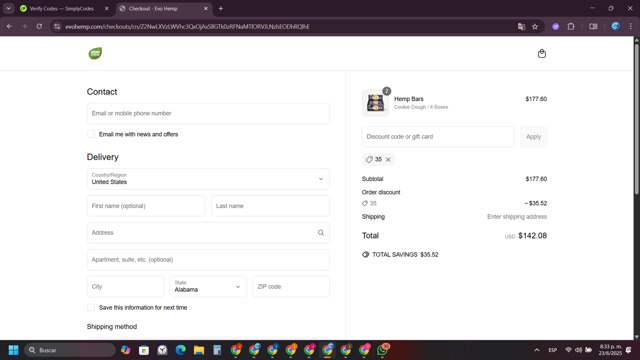640x360 pixels.
Task: Focus the ZIP code field
Action: coord(291,287)
